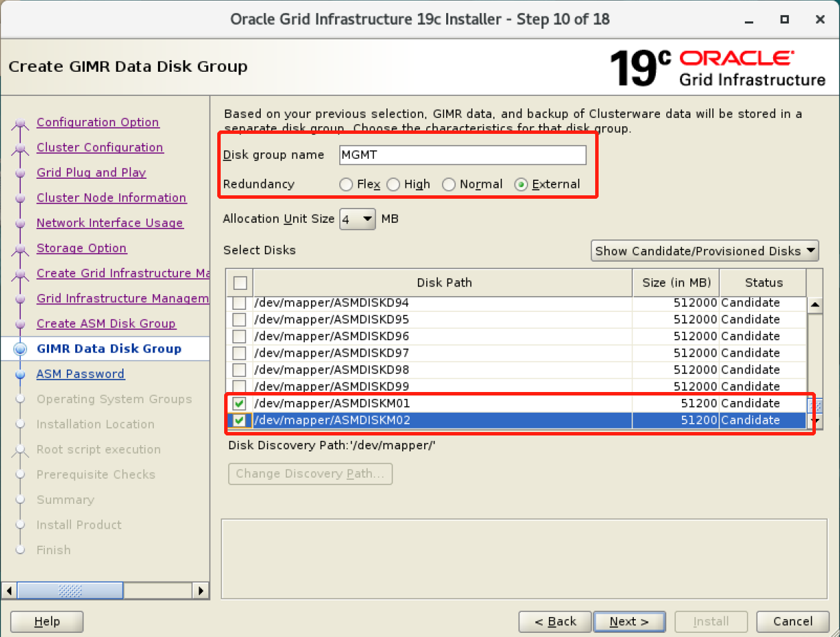
Task: Click the Size (in MB) column header
Action: 676,282
